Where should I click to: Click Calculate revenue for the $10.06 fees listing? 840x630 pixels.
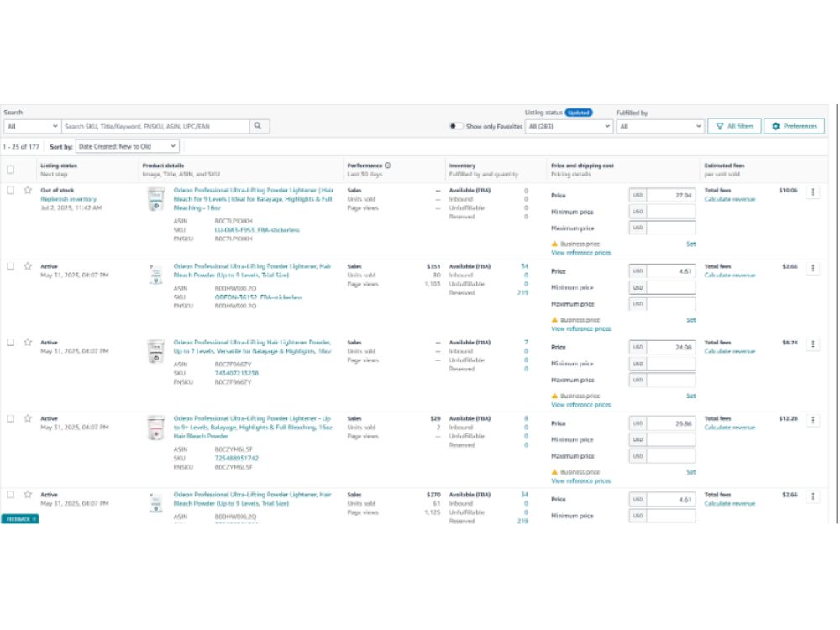(730, 199)
